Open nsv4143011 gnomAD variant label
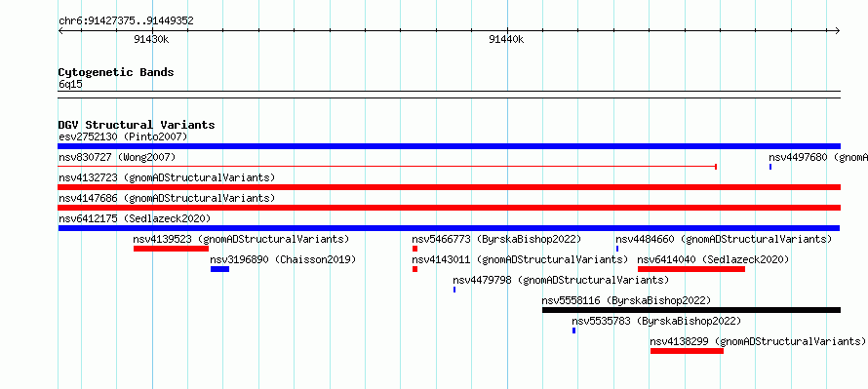The height and width of the screenshot is (389, 868). pos(520,259)
